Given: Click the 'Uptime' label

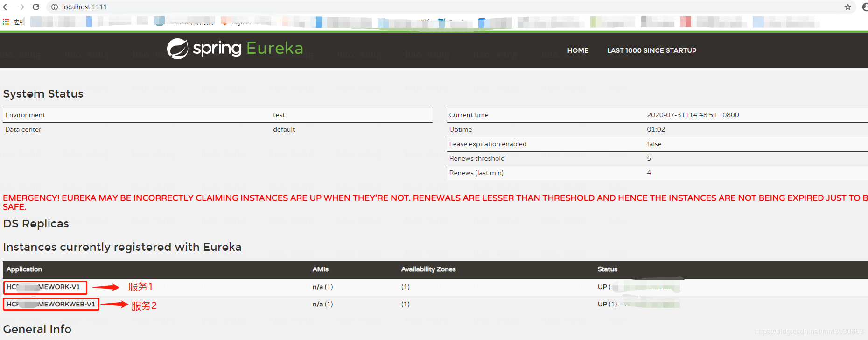Looking at the screenshot, I should (x=461, y=129).
